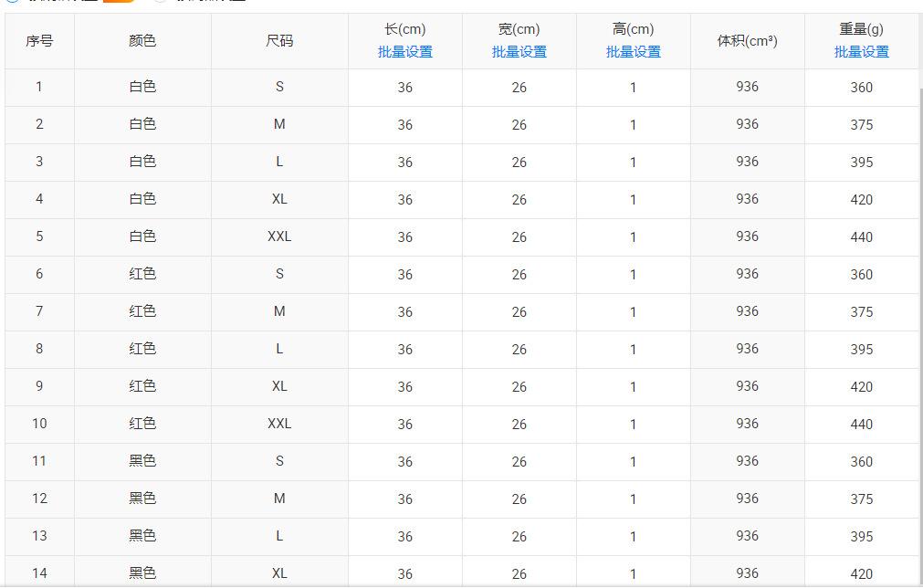This screenshot has width=923, height=588.
Task: Open batch set under 高(cm) column
Action: 634,52
